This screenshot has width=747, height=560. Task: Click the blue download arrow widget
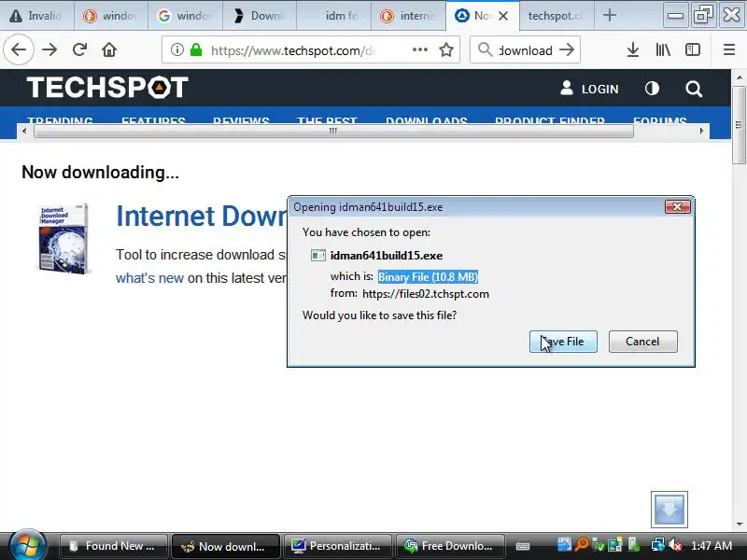pos(669,510)
